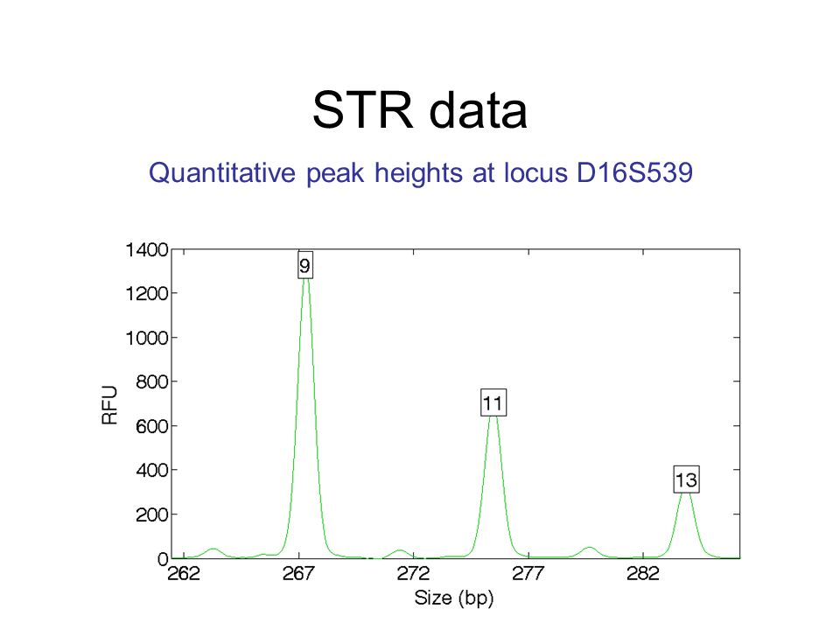Viewport: 840px width, 630px height.
Task: Click the 277 x-axis tick value
Action: pos(528,574)
